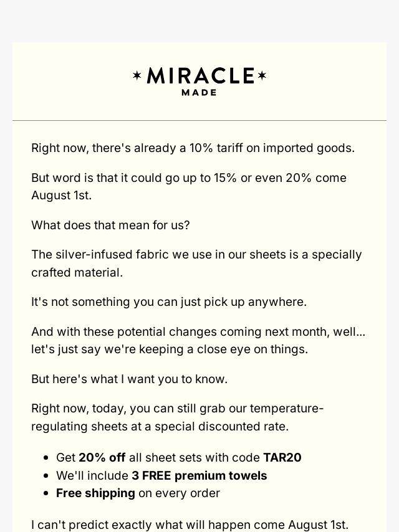The height and width of the screenshot is (532, 399).
Task: Click the MADE text under the logo
Action: (199, 93)
